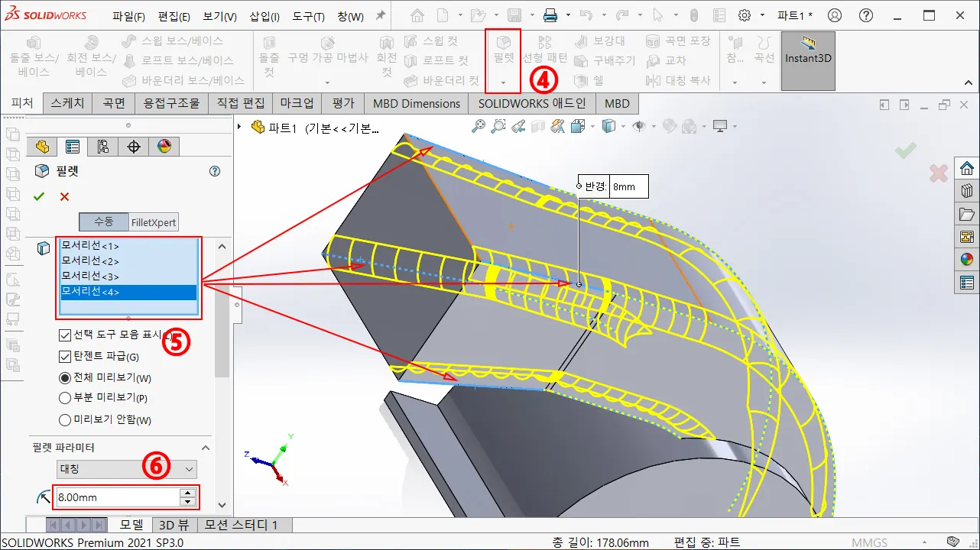
Task: Switch to FilletXpert mode
Action: [154, 222]
